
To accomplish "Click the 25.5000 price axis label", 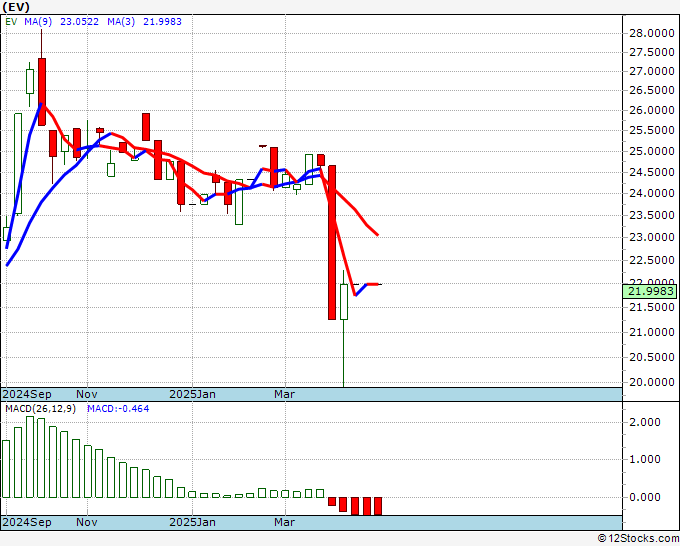I will click(651, 131).
